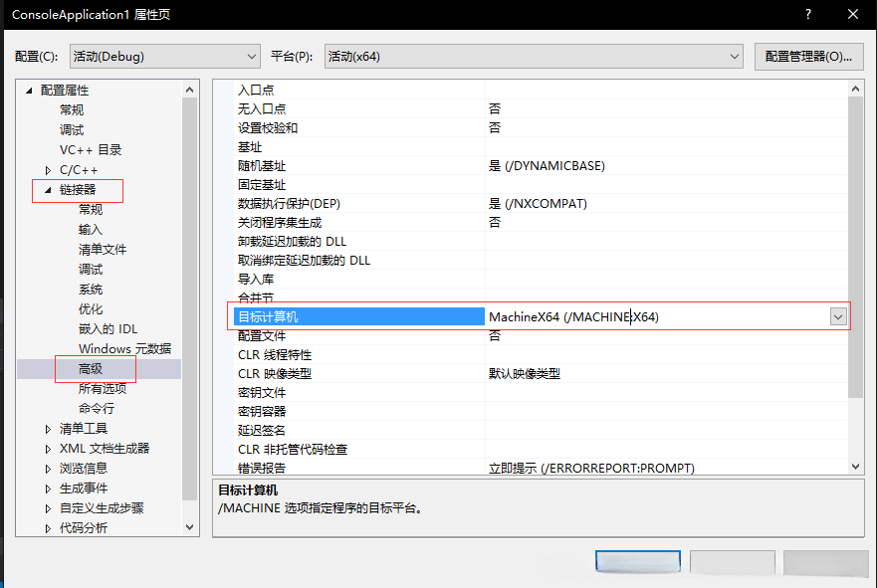Click the 默认映像类型 value

click(x=524, y=374)
